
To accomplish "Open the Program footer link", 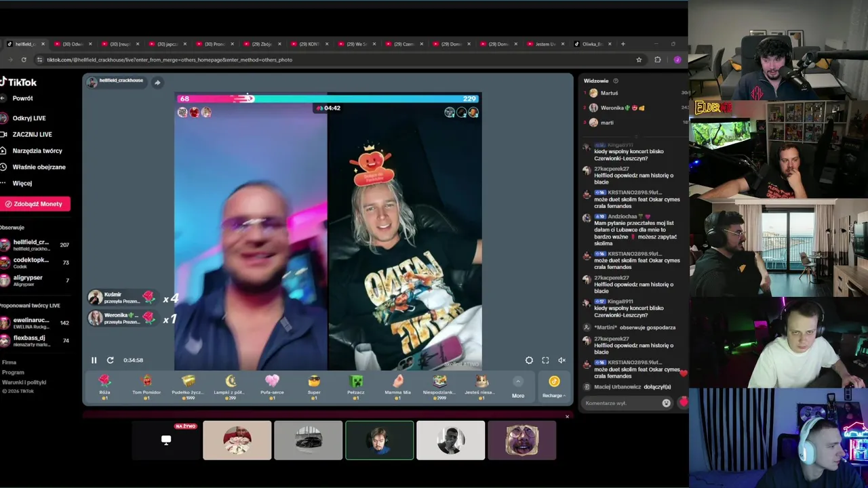I will pos(13,372).
